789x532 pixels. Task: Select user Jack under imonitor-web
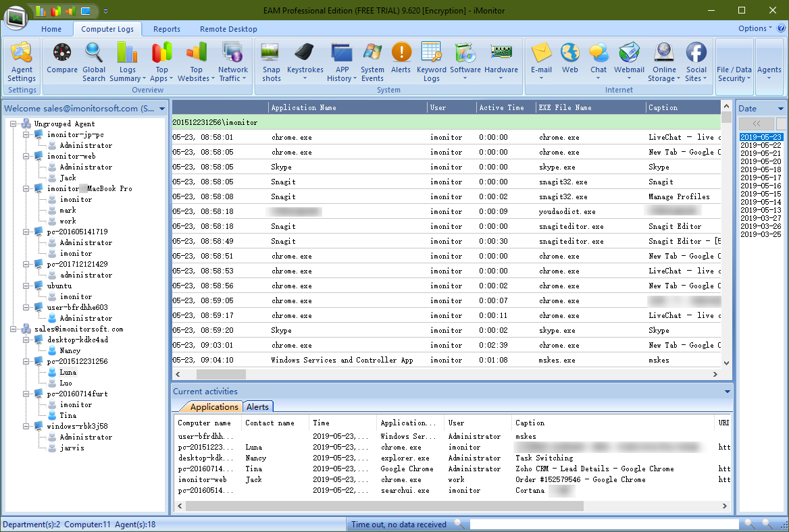[68, 178]
